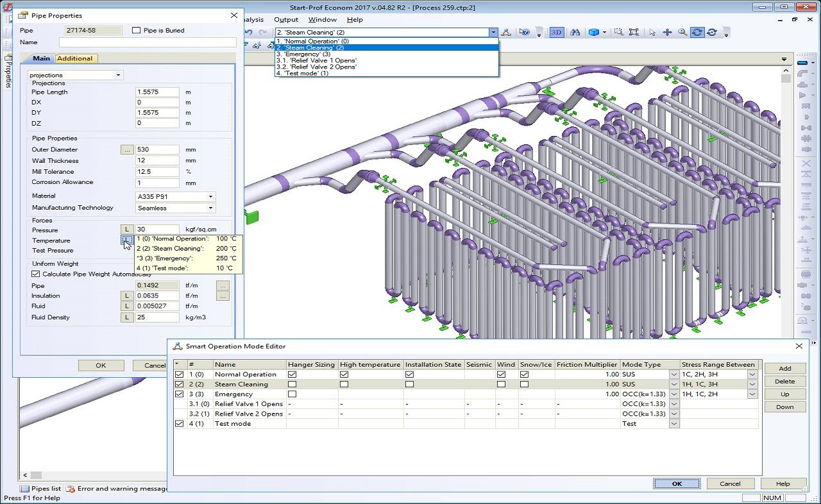Click the refresh view icon after Rotate
The image size is (821, 504).
click(712, 32)
